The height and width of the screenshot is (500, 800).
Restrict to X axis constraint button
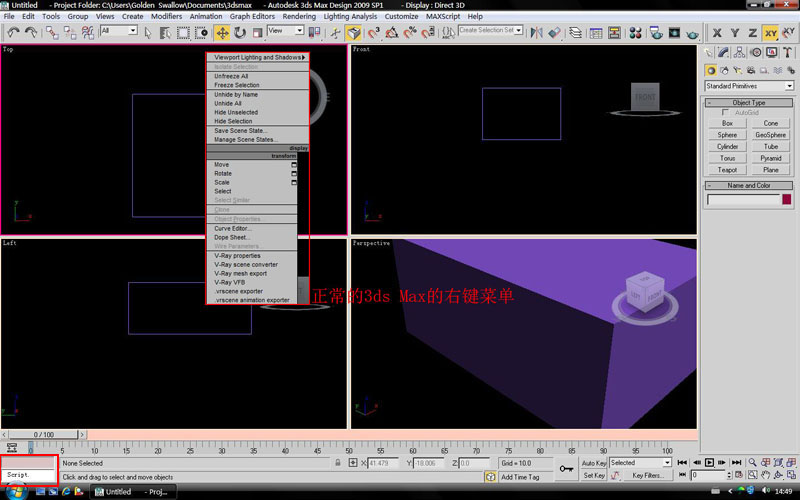click(715, 32)
